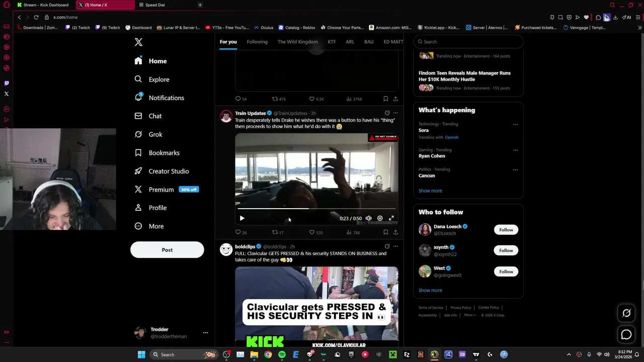Open the More menu in sidebar

click(149, 226)
